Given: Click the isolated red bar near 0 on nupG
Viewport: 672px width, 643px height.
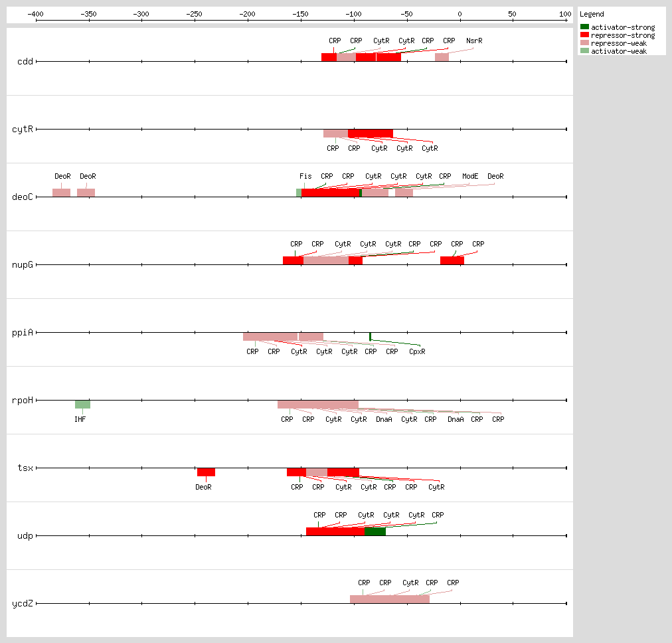Looking at the screenshot, I should pos(452,260).
